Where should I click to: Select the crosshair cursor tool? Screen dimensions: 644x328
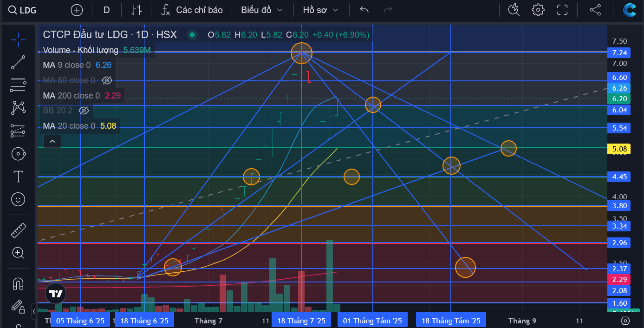coord(18,40)
